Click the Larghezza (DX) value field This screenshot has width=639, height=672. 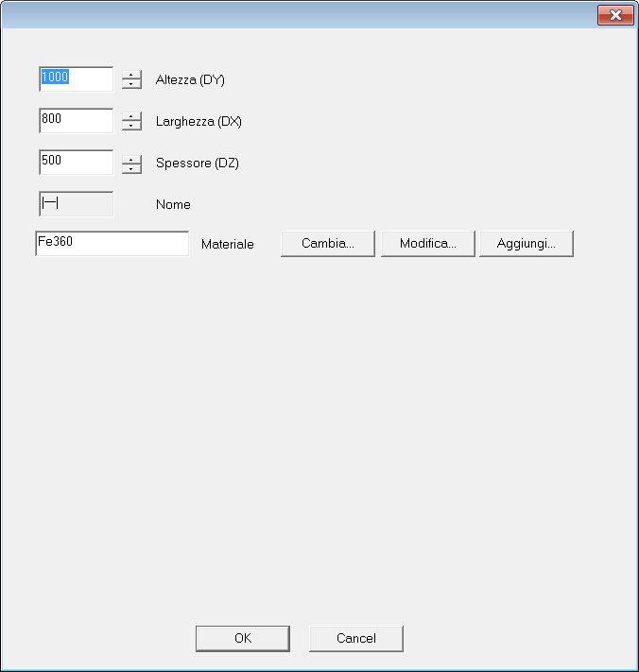[77, 120]
